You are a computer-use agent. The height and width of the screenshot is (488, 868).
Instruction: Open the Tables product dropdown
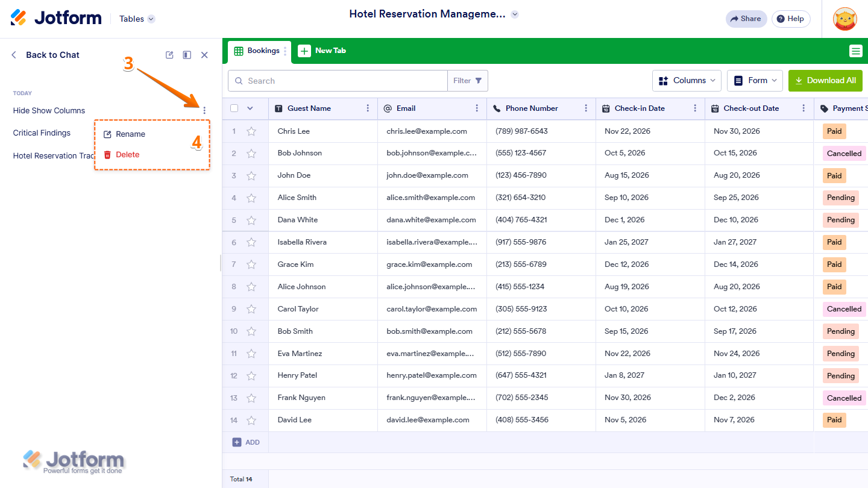coord(137,19)
